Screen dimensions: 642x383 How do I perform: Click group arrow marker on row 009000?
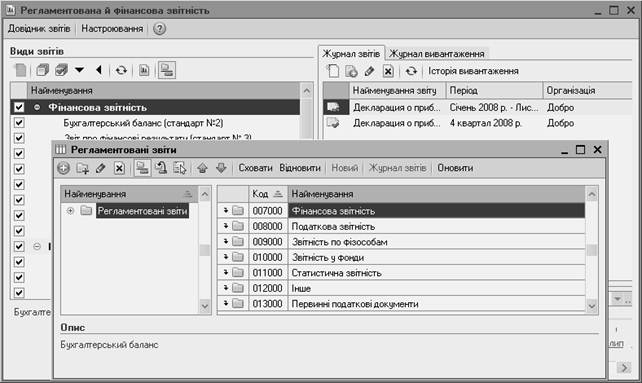point(226,242)
